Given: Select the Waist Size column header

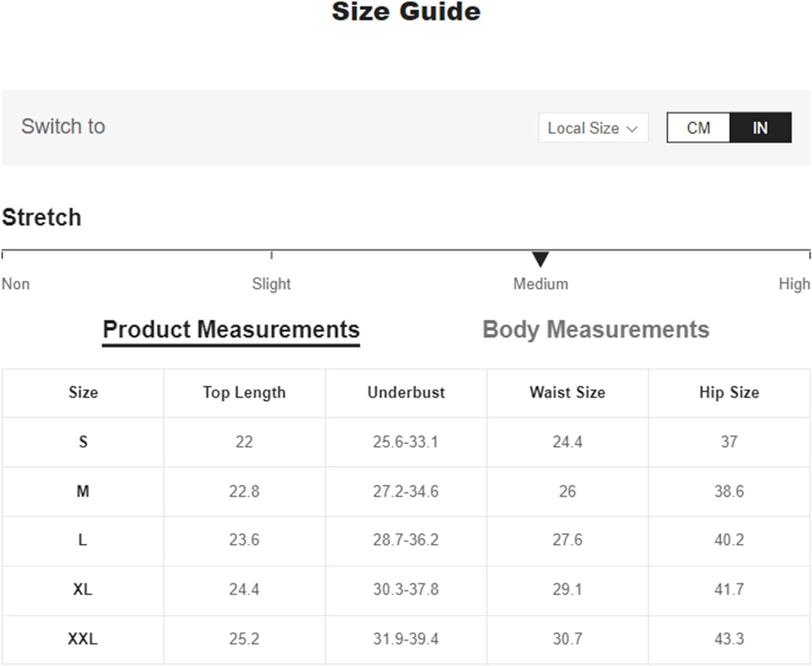Looking at the screenshot, I should click(567, 393).
